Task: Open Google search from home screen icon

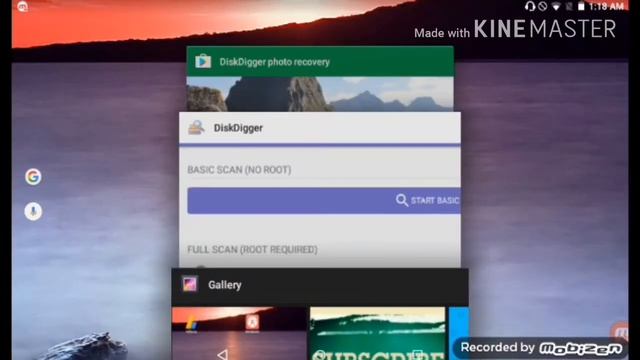Action: [x=33, y=177]
